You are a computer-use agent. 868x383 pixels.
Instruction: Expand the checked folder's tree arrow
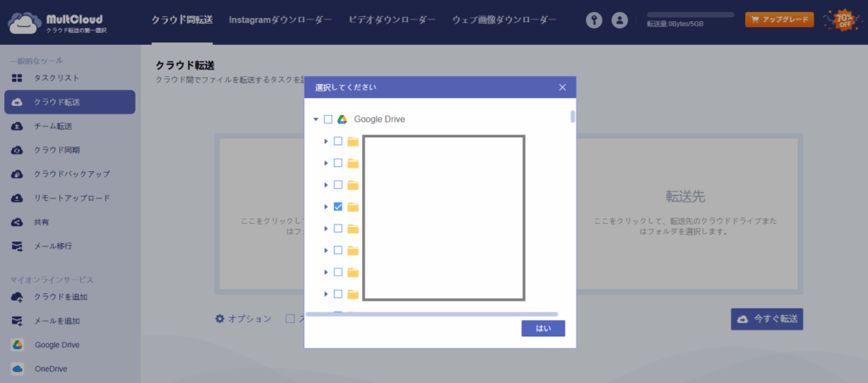(326, 206)
